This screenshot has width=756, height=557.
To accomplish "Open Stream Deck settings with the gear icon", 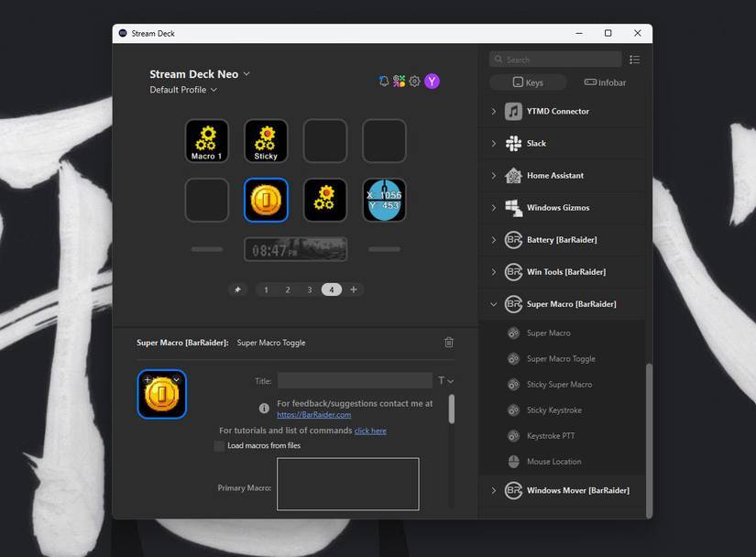I will pos(415,81).
